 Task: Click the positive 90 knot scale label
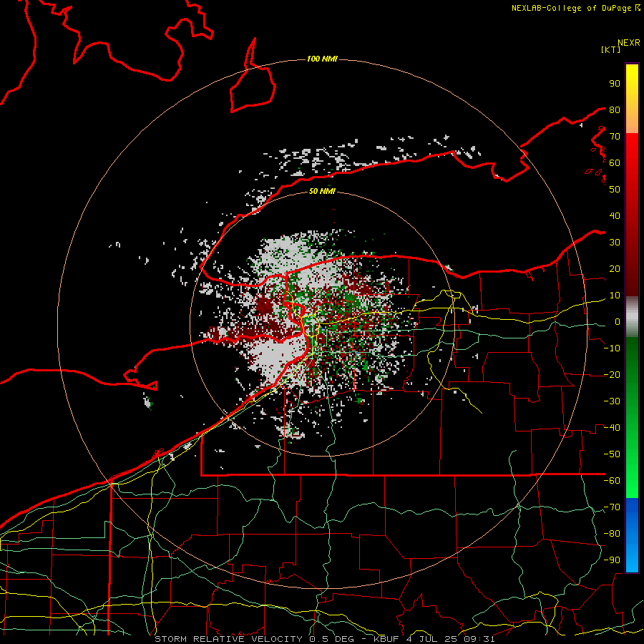tap(615, 84)
